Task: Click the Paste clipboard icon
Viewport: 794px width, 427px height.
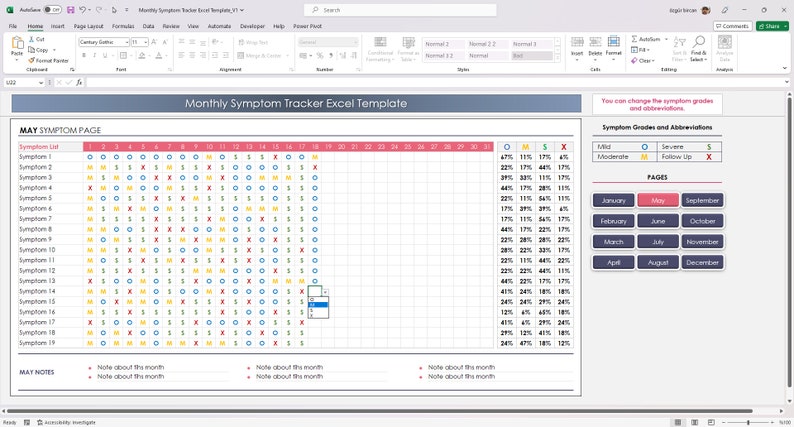Action: coord(17,43)
